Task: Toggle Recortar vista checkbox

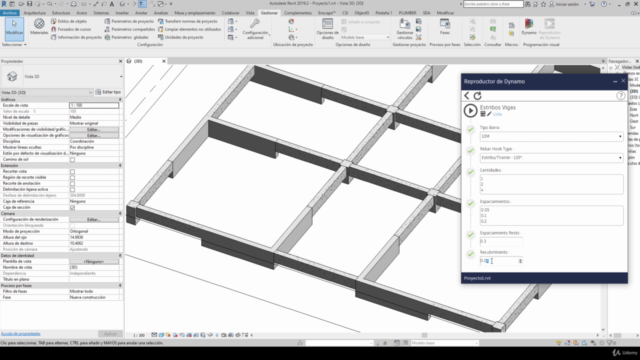Action: 72,171
